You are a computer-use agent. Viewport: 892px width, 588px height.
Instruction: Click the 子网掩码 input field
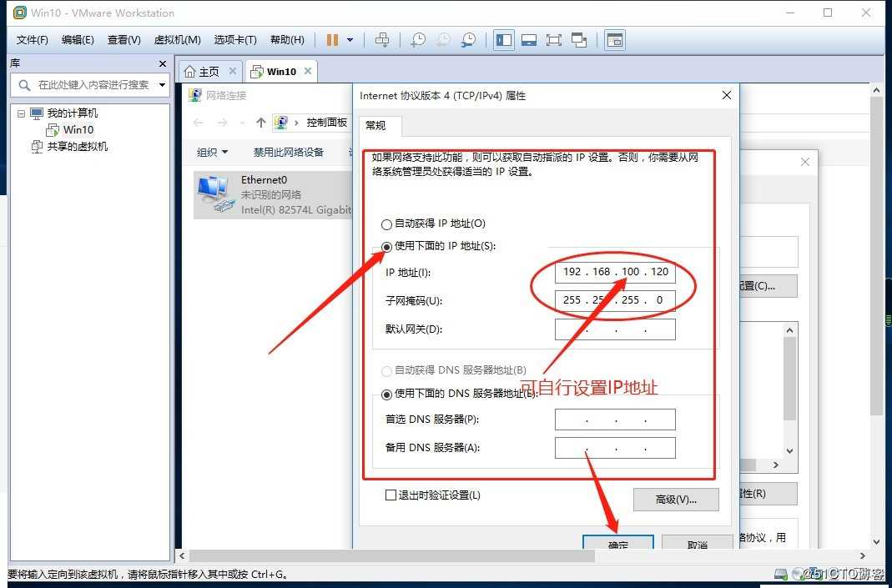tap(615, 300)
